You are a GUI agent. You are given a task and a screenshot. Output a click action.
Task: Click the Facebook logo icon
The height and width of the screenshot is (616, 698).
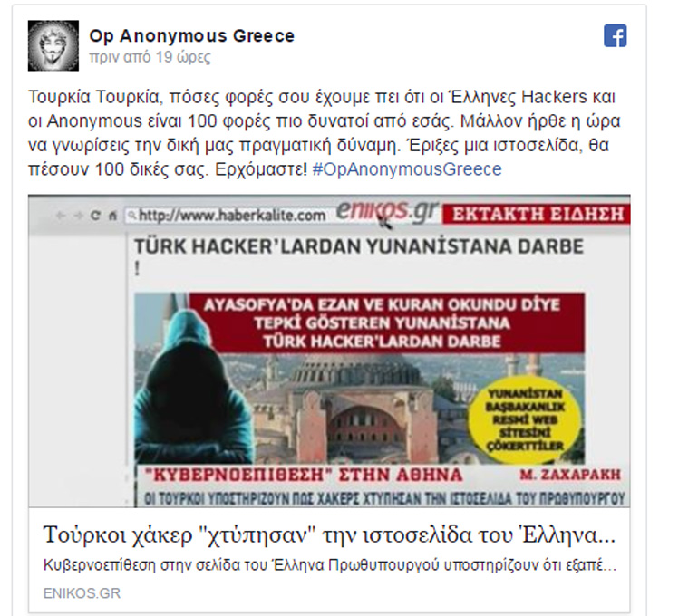pos(616,35)
